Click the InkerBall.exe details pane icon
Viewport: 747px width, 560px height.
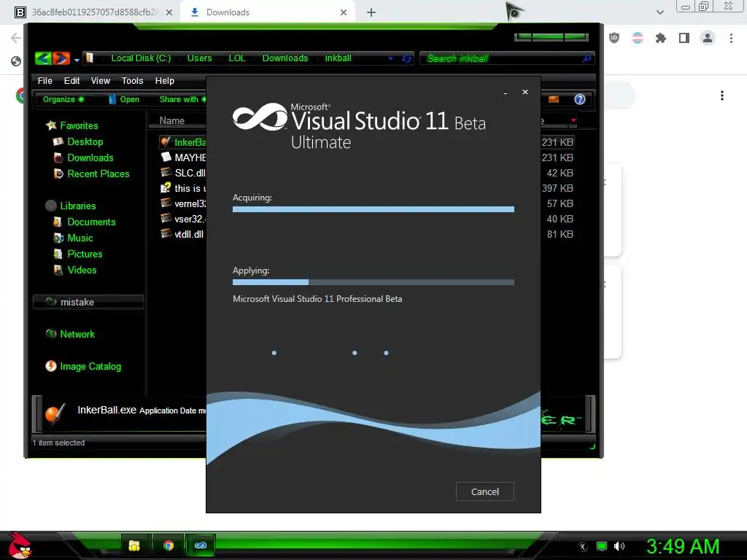[55, 413]
